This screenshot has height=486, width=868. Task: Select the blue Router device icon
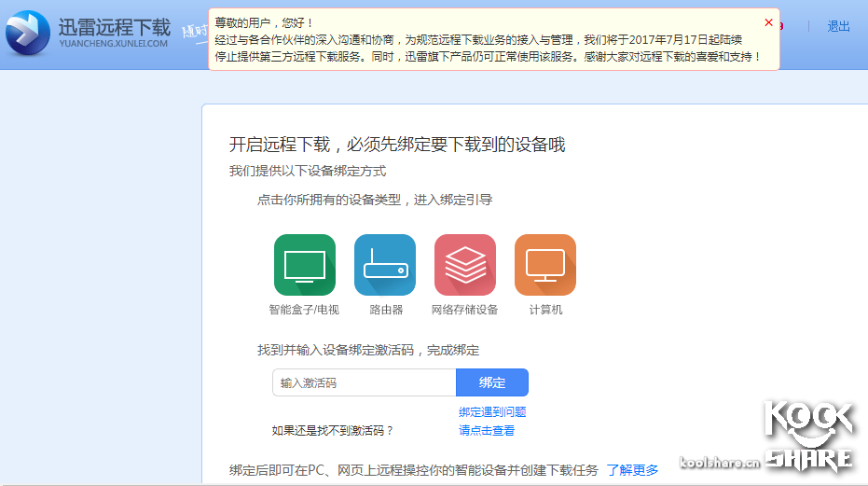385,265
